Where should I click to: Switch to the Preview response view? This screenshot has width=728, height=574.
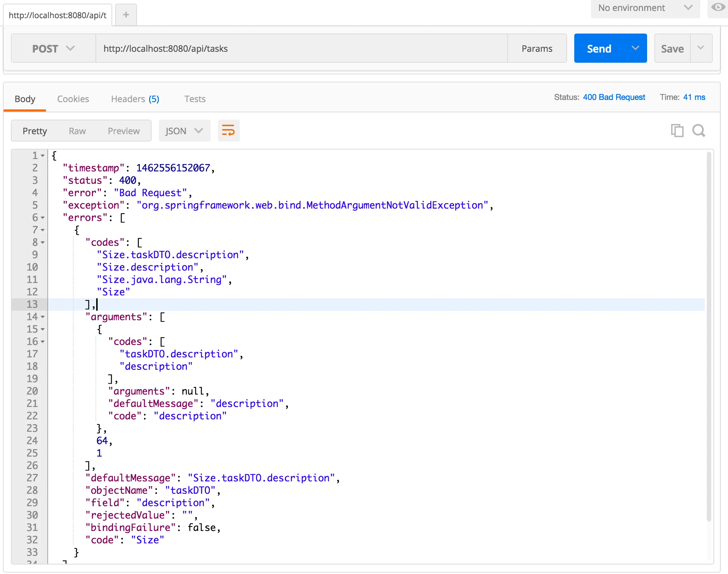(x=124, y=131)
